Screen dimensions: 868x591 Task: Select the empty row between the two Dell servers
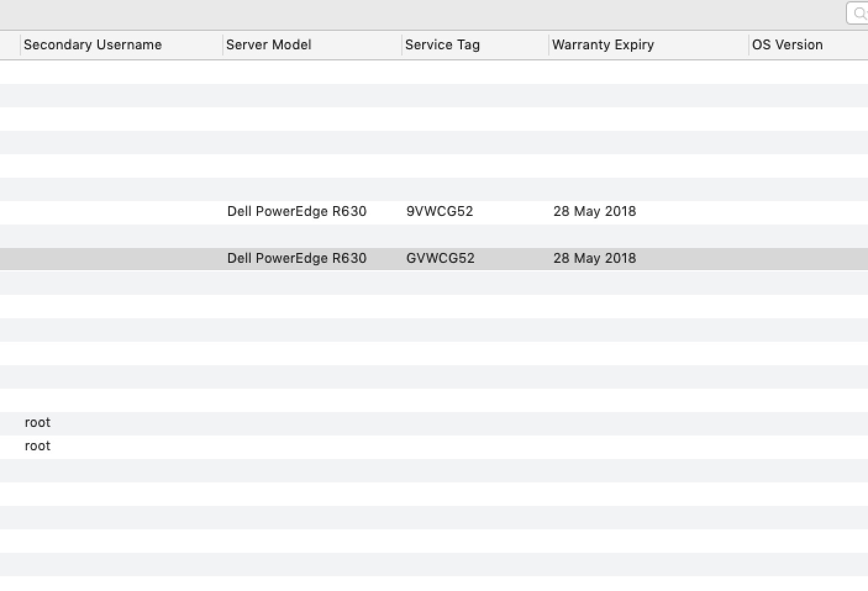(432, 236)
